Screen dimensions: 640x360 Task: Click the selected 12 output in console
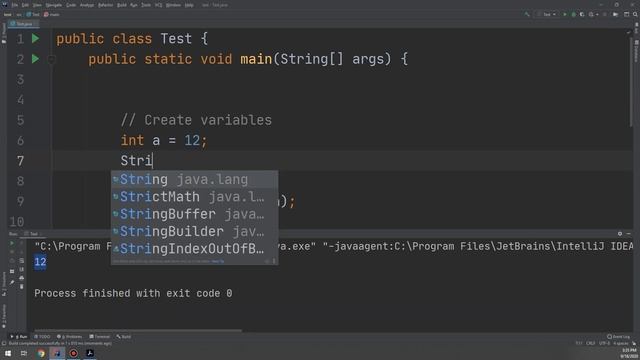(x=40, y=262)
